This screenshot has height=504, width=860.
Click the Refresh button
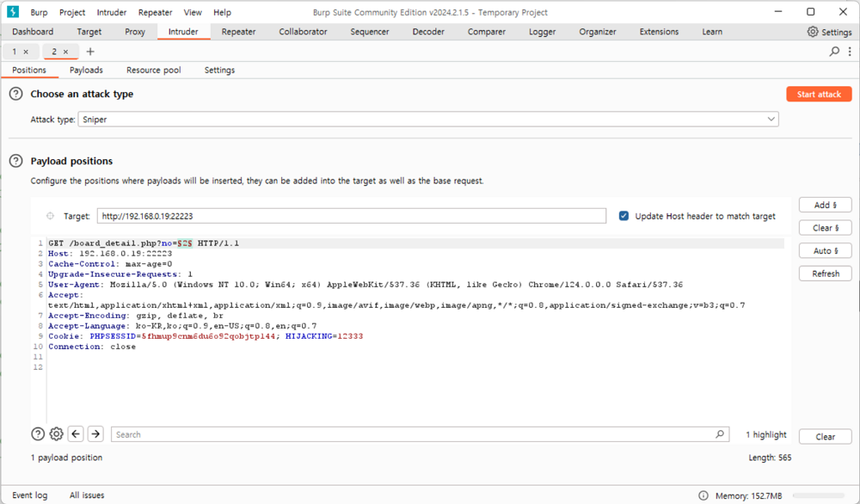click(x=825, y=274)
